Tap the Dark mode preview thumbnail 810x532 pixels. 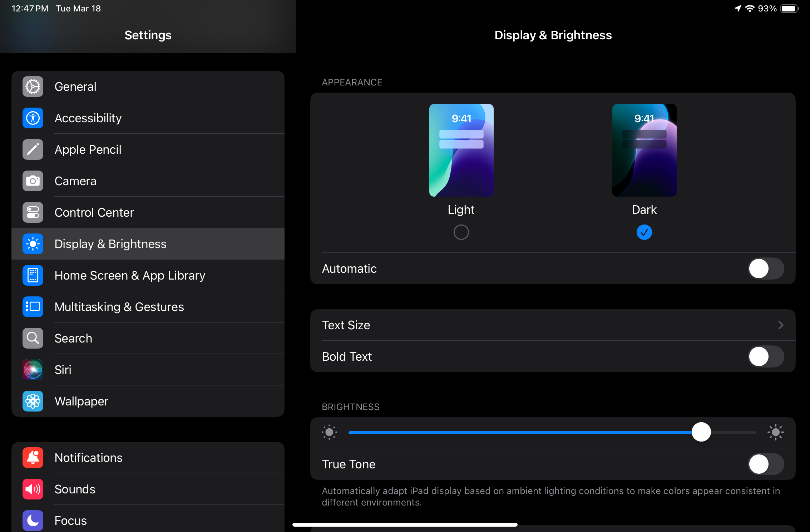click(x=644, y=150)
